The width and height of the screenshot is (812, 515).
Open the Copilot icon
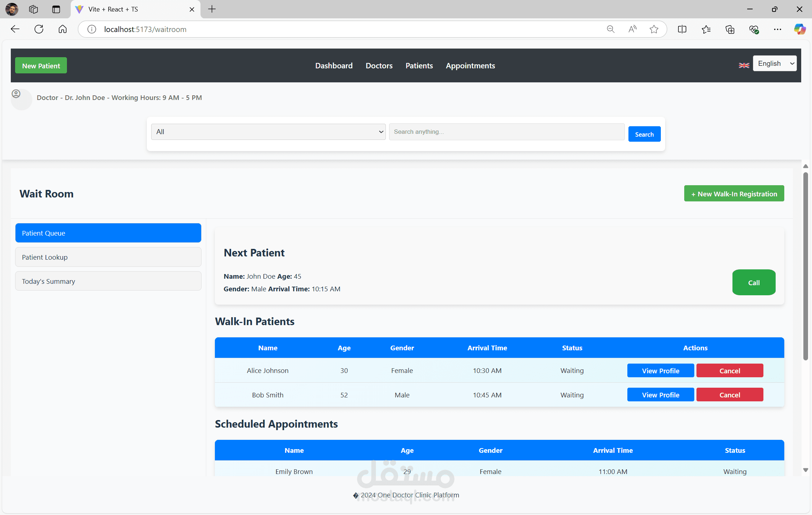click(800, 29)
